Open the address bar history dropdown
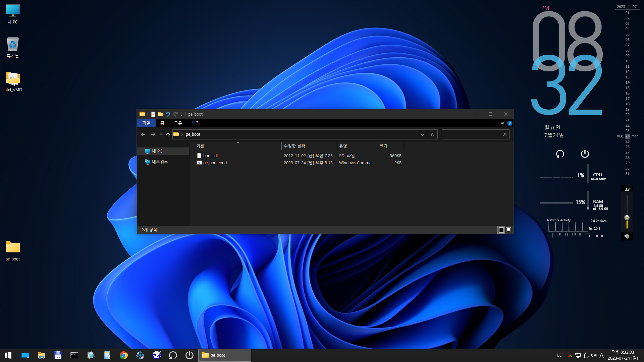Viewport: 644px width, 362px height. click(x=423, y=134)
